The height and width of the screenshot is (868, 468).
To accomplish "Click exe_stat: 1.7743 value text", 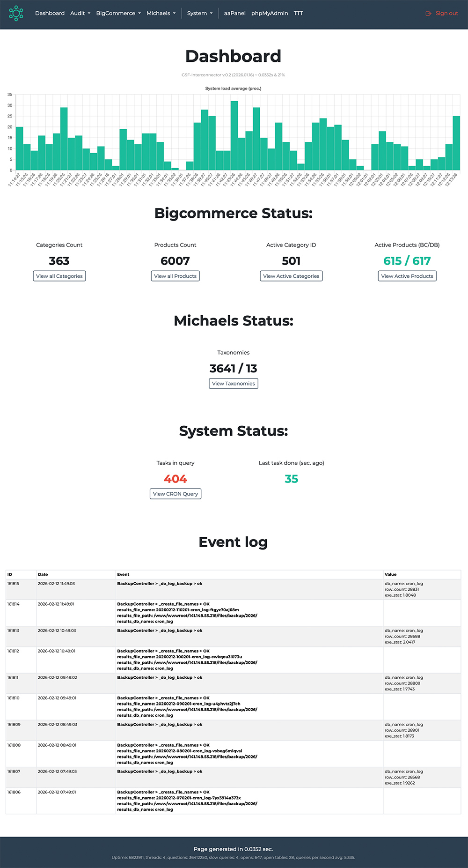I will click(x=400, y=689).
